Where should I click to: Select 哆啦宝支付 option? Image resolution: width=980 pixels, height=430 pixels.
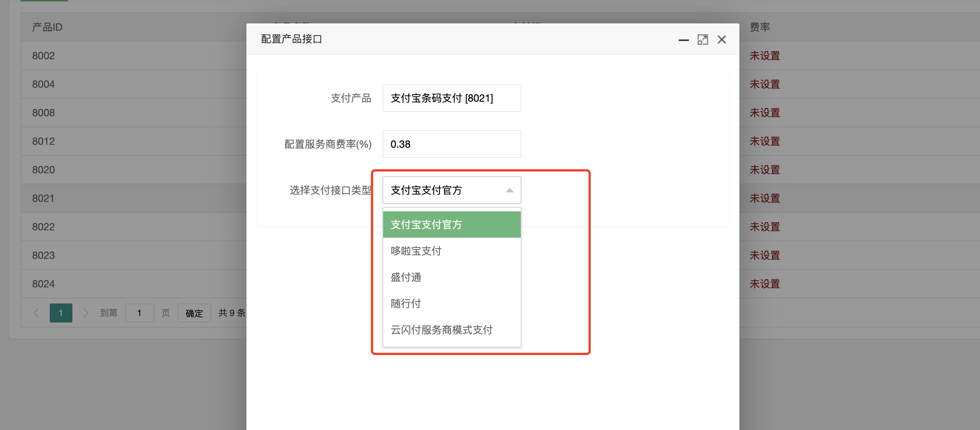click(452, 251)
